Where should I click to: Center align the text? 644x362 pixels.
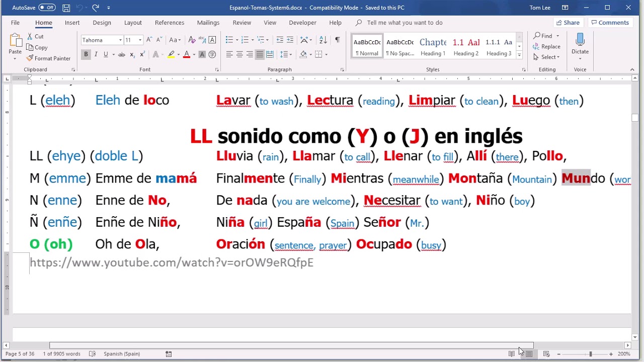tap(239, 54)
